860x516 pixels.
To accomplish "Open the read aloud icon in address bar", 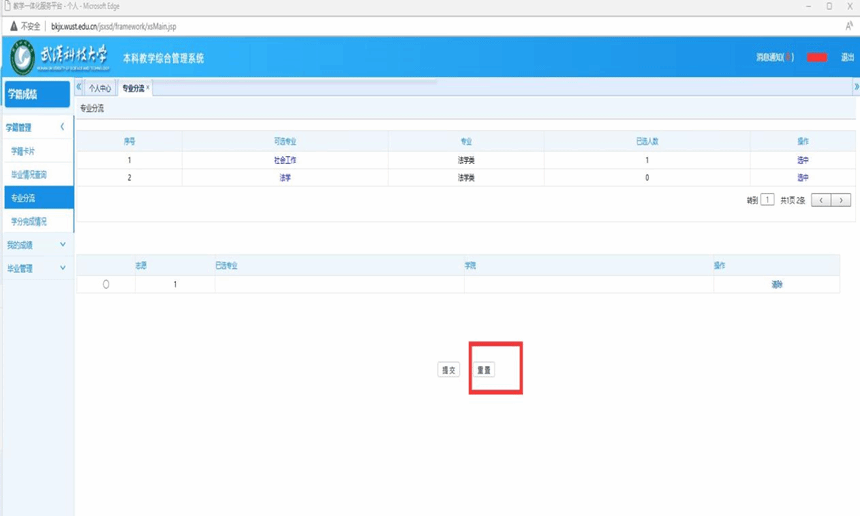I will click(849, 26).
